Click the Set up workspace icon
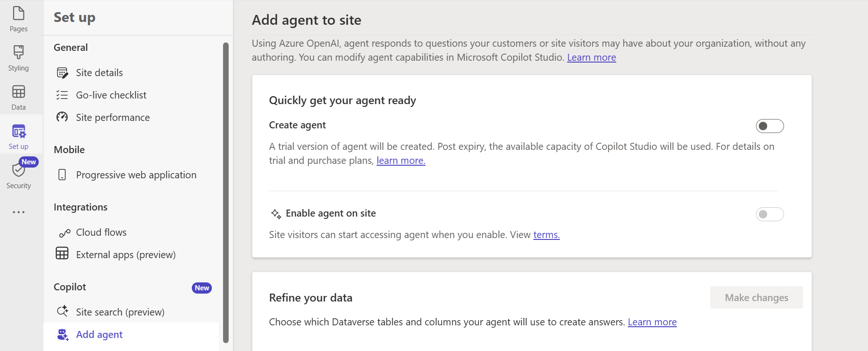This screenshot has height=351, width=868. coord(19,132)
